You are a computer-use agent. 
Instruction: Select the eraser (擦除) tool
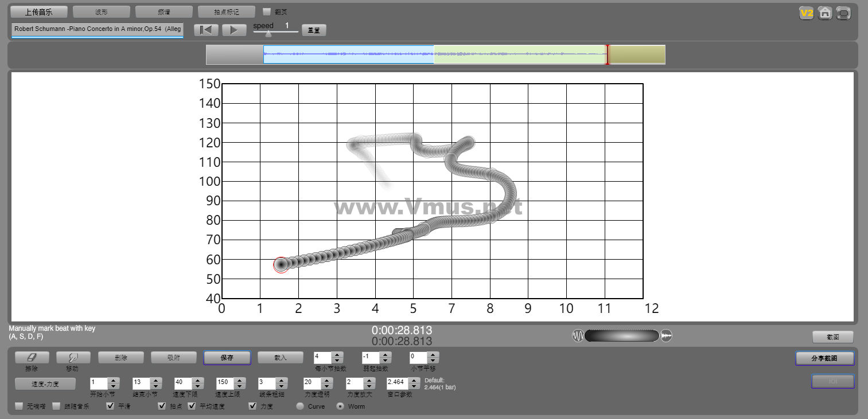coord(32,357)
